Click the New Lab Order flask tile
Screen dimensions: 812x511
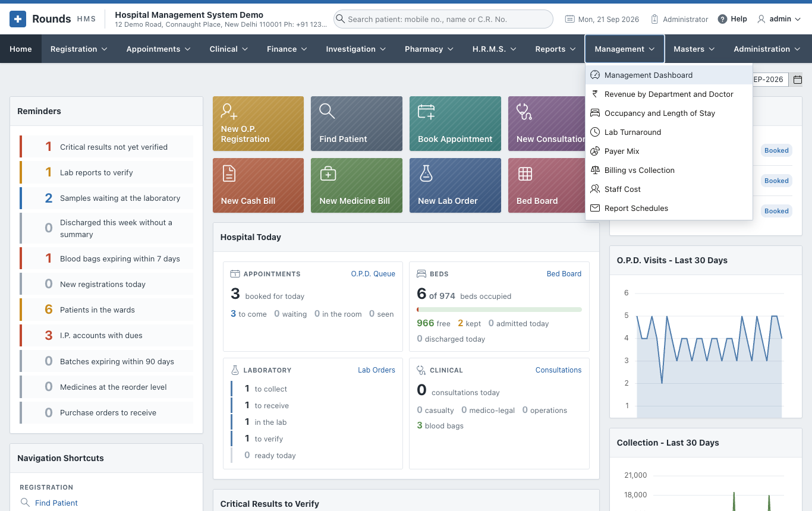[455, 185]
